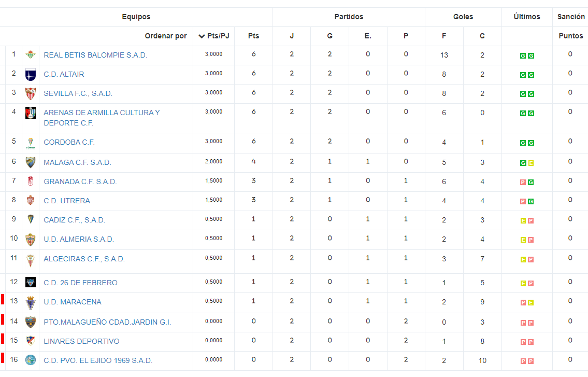Sort by C goals against header
The height and width of the screenshot is (377, 588).
coord(482,36)
